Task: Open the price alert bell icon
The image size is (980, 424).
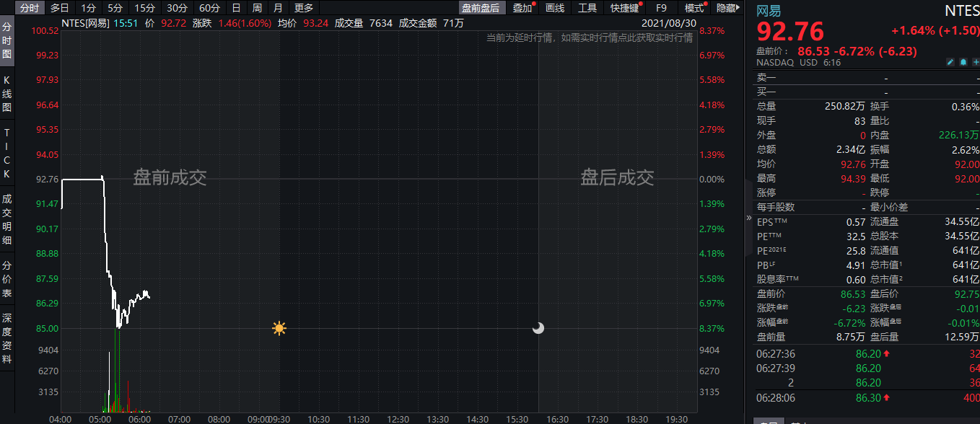Action: pyautogui.click(x=963, y=62)
